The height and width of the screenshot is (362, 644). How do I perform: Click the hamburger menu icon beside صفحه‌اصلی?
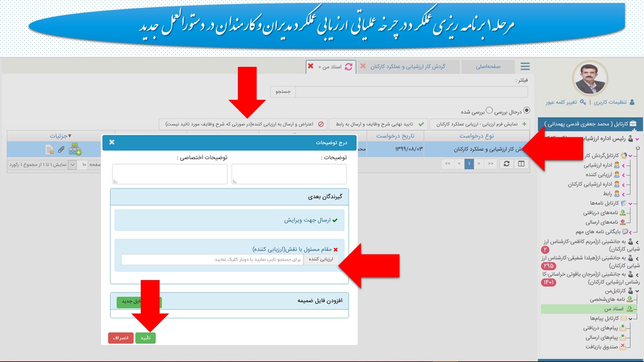525,67
